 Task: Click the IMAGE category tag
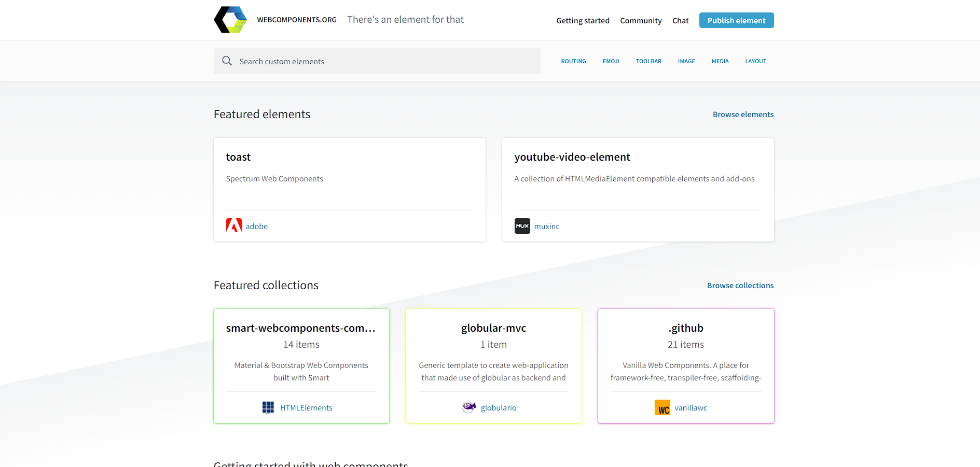pos(686,61)
